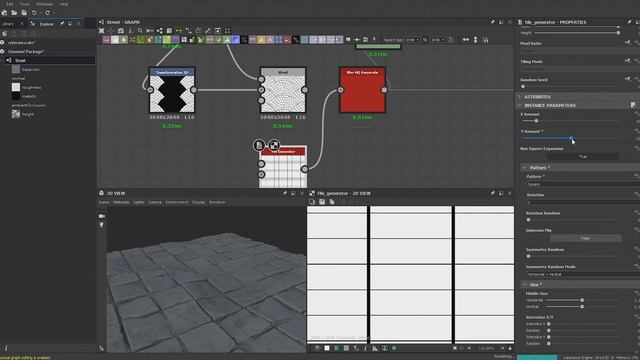Pin the Graph panel
Image resolution: width=640 pixels, height=360 pixels.
coord(493,22)
